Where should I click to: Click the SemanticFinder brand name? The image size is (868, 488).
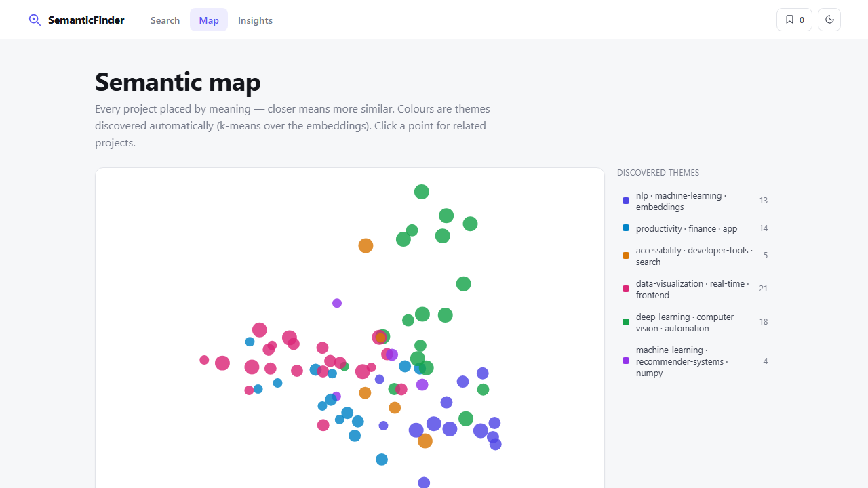coord(86,20)
